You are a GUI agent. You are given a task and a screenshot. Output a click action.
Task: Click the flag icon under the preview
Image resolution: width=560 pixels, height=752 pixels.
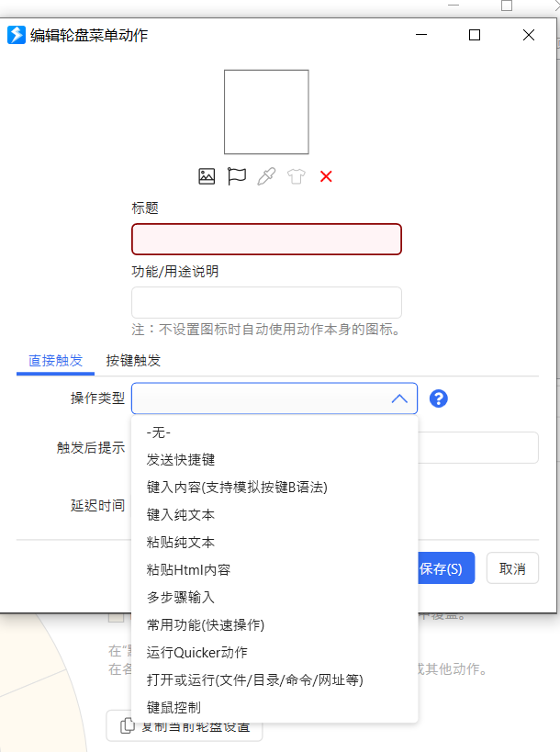pos(237,176)
